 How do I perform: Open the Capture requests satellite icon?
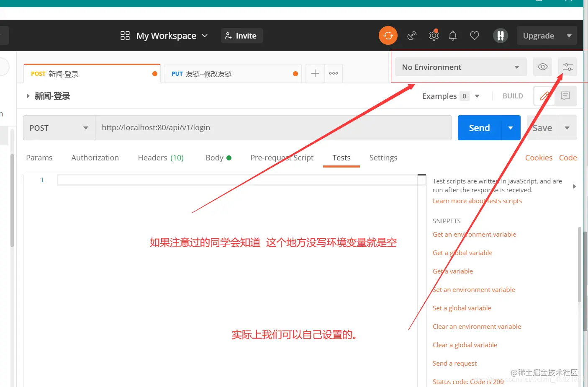411,36
